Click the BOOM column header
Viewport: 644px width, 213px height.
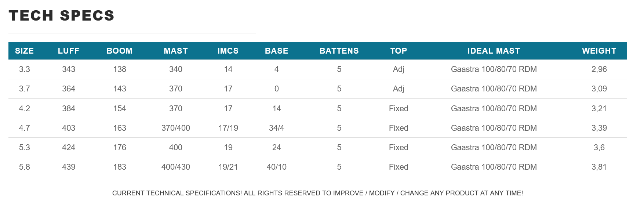(120, 51)
